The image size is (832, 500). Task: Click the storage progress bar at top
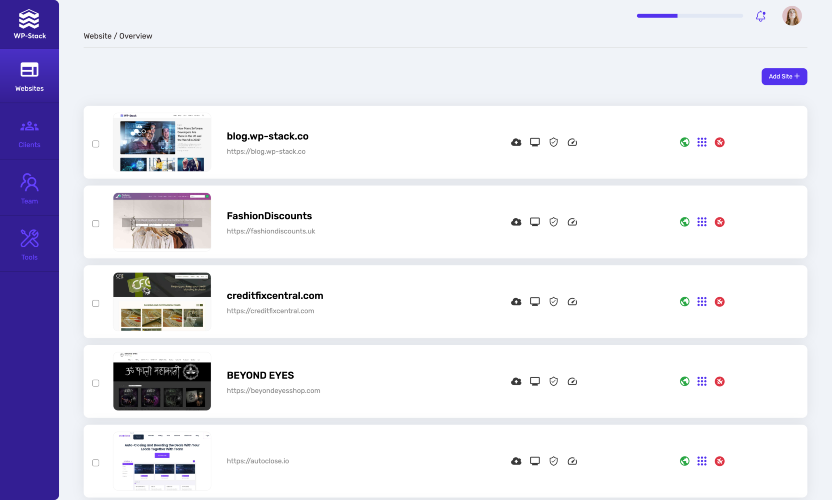[x=690, y=16]
